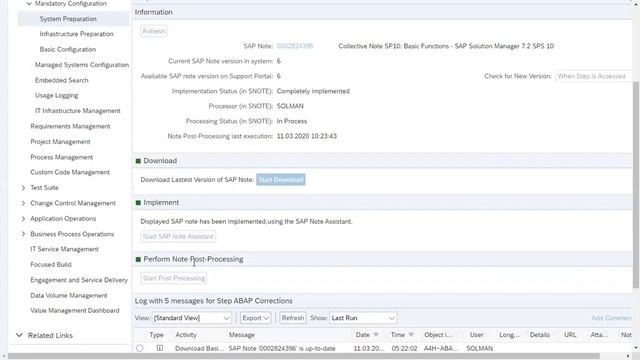Expand Change Control Management node
Screen dimensions: 640x360
click(23, 203)
